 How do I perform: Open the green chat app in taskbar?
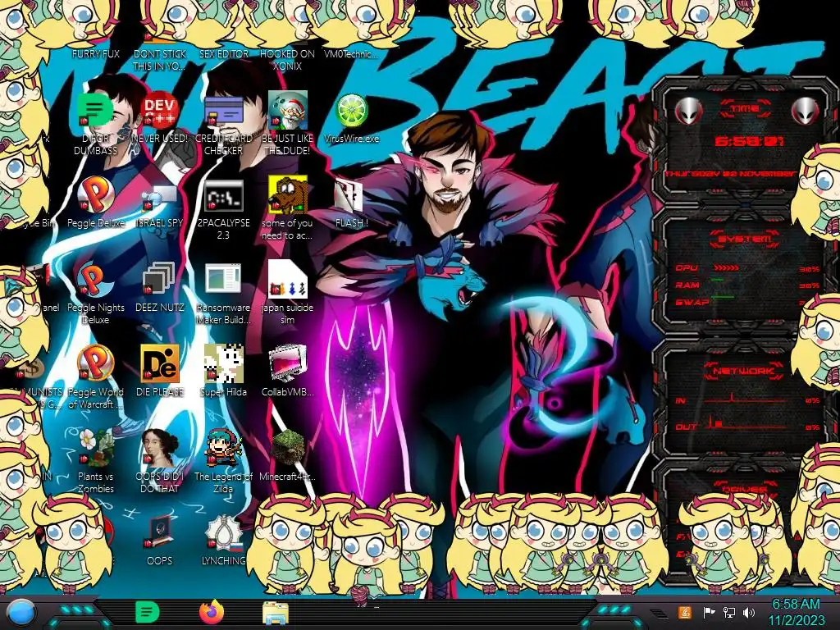(x=148, y=612)
